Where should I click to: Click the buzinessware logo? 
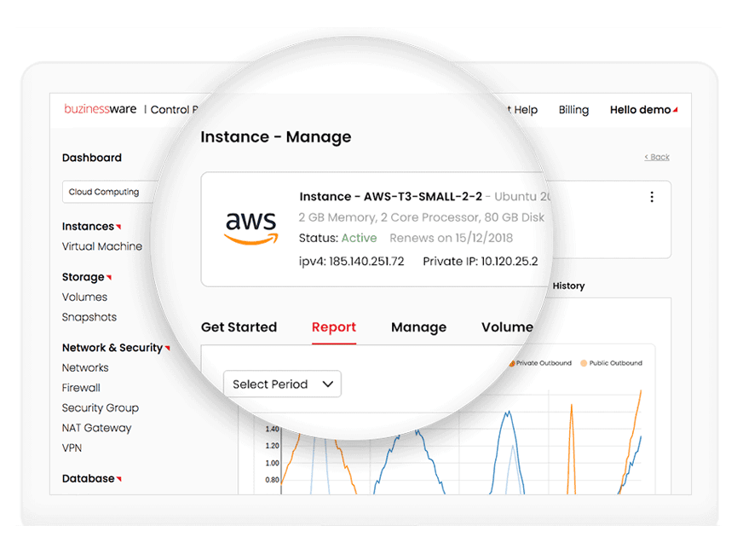100,109
